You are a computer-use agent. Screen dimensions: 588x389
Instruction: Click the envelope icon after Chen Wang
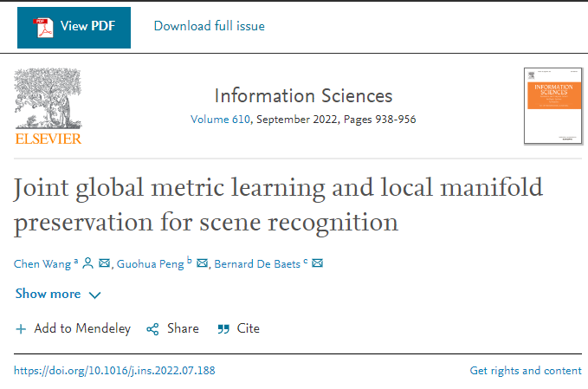coord(105,263)
